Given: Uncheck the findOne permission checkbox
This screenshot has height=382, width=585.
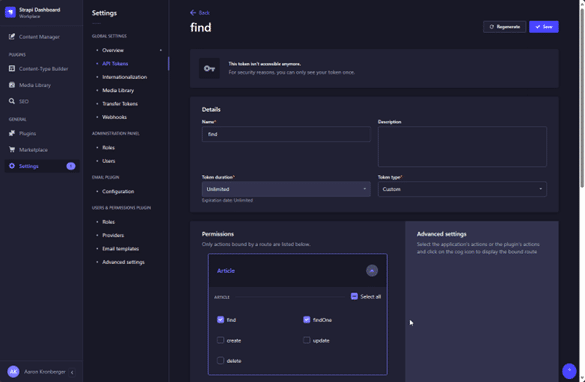Looking at the screenshot, I should pos(307,320).
